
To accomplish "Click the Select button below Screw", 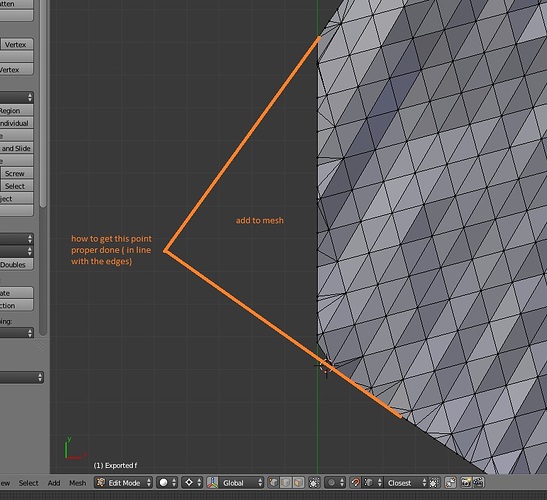I will (17, 186).
